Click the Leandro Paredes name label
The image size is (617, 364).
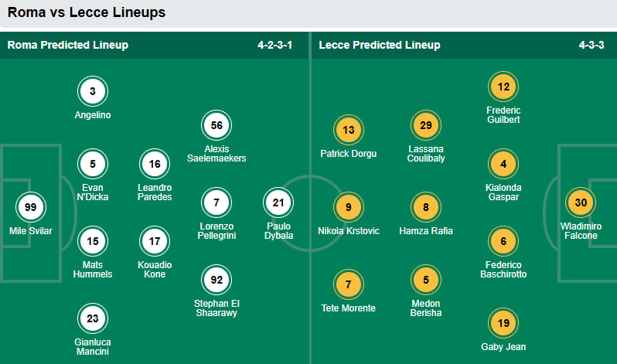155,192
